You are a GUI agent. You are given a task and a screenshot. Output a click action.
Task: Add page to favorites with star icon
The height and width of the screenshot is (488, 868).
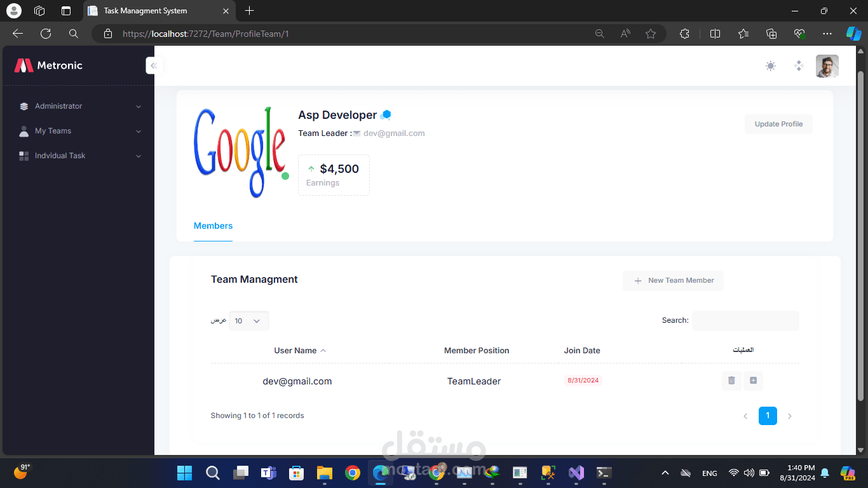coord(651,34)
